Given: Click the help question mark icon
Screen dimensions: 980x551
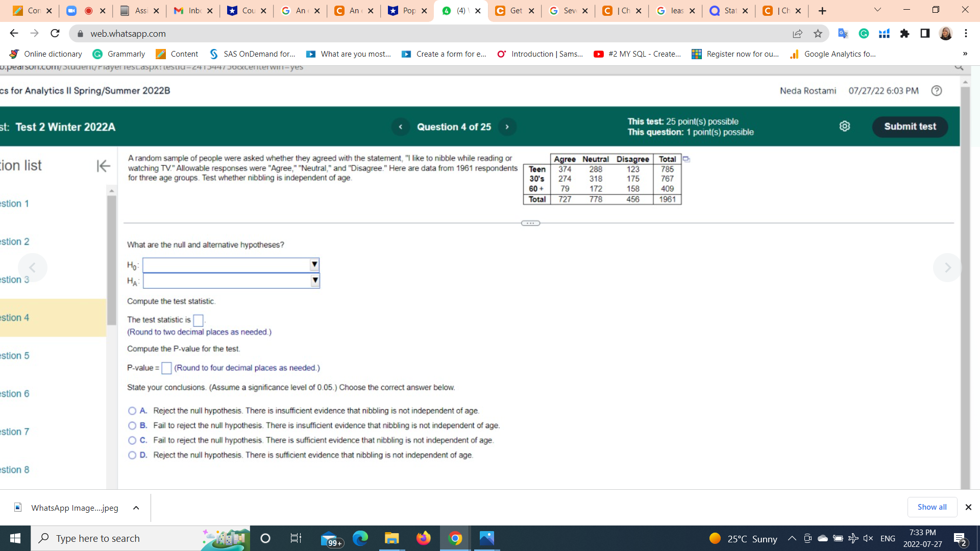Looking at the screenshot, I should [x=937, y=91].
